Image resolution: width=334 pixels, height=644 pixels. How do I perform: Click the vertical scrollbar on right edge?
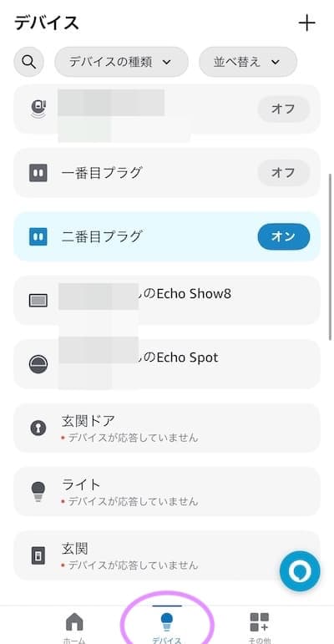tap(330, 257)
